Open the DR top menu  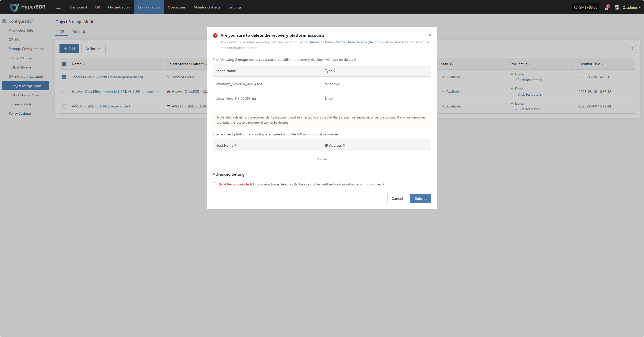(x=98, y=7)
